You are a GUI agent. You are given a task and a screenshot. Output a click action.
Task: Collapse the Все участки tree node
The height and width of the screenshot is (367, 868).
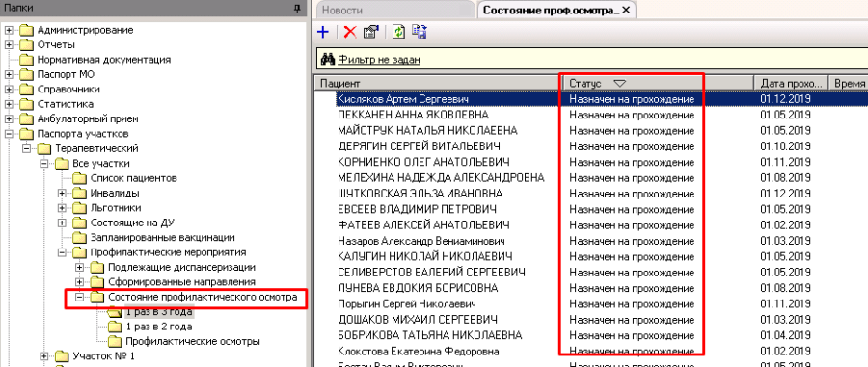pos(44,164)
